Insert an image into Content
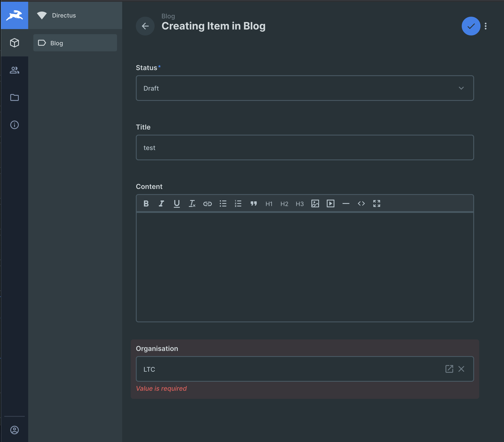This screenshot has width=504, height=442. click(315, 203)
